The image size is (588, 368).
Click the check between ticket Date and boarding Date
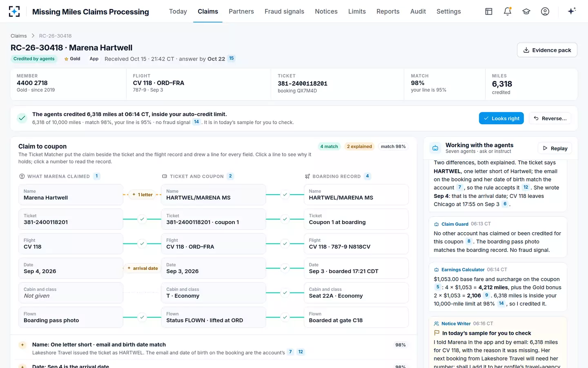click(x=285, y=268)
